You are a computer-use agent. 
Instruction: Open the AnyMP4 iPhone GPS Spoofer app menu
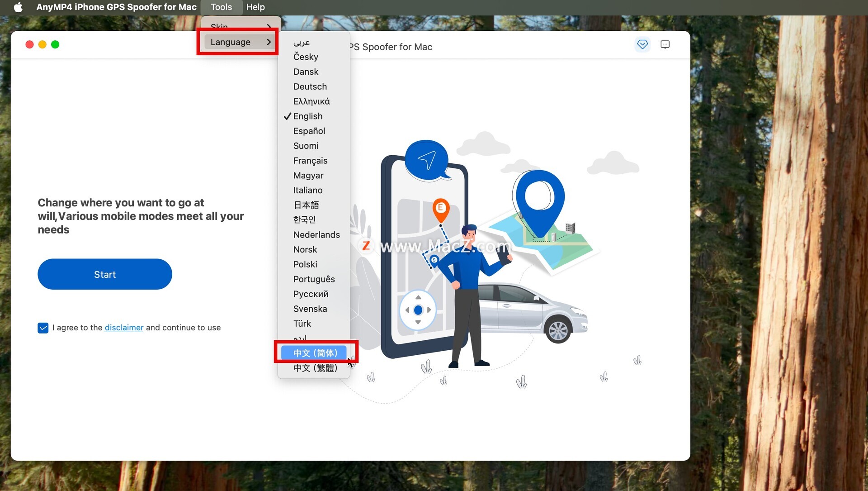click(116, 7)
